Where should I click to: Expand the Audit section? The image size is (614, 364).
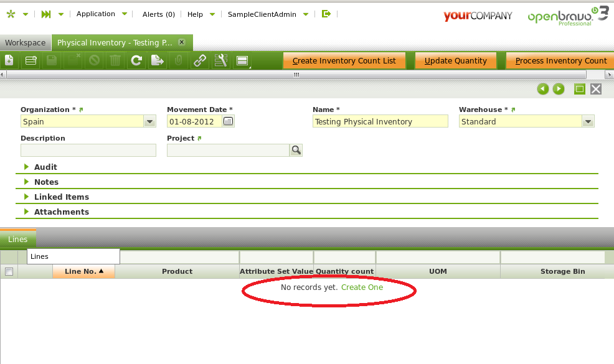(x=27, y=167)
